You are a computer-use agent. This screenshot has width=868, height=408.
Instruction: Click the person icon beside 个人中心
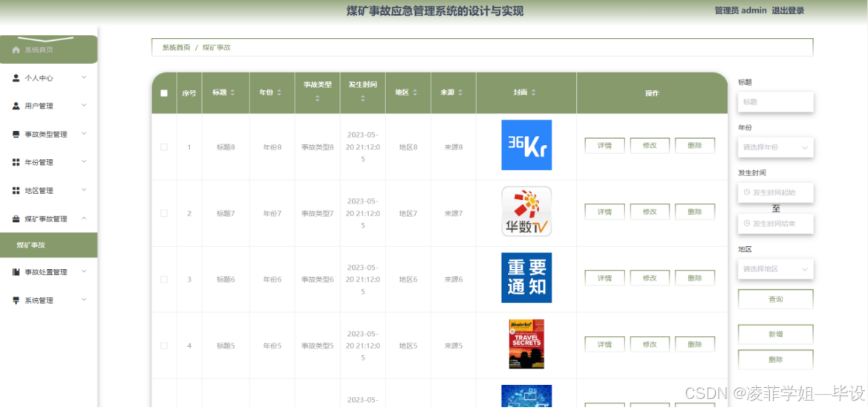[16, 78]
